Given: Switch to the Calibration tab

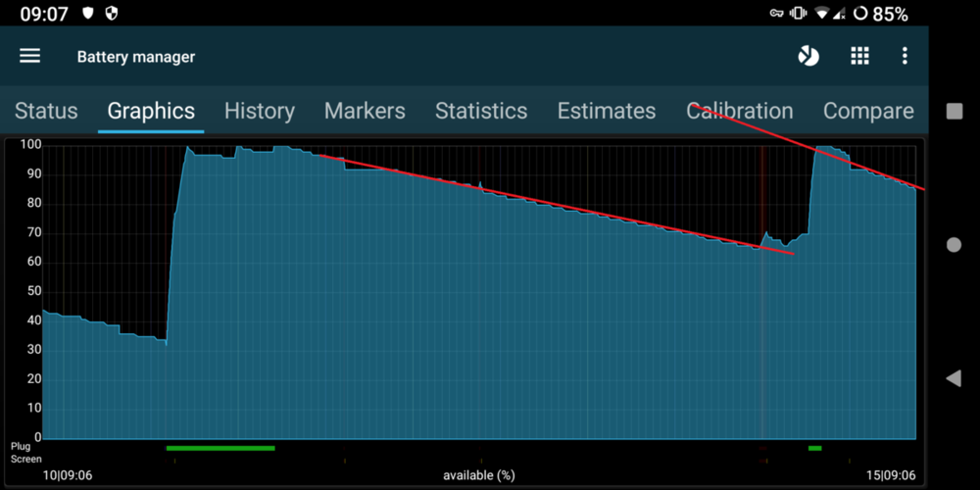Looking at the screenshot, I should pos(740,111).
